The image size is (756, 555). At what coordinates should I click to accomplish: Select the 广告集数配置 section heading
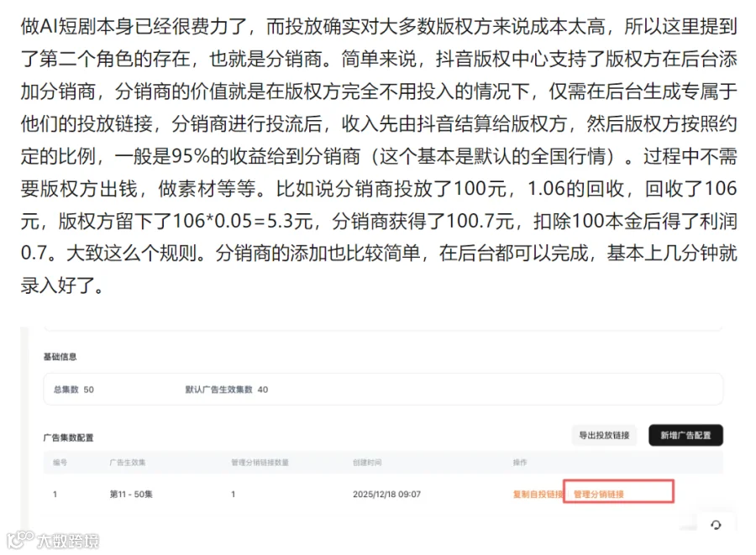69,437
